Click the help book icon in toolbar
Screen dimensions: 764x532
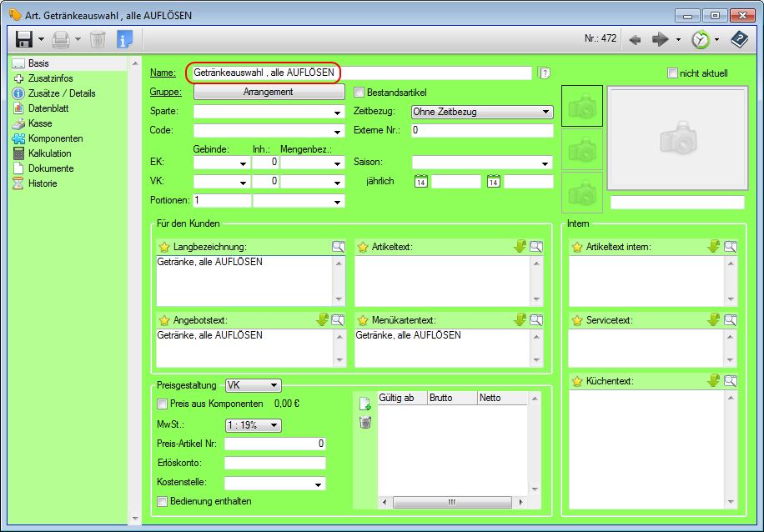(738, 39)
